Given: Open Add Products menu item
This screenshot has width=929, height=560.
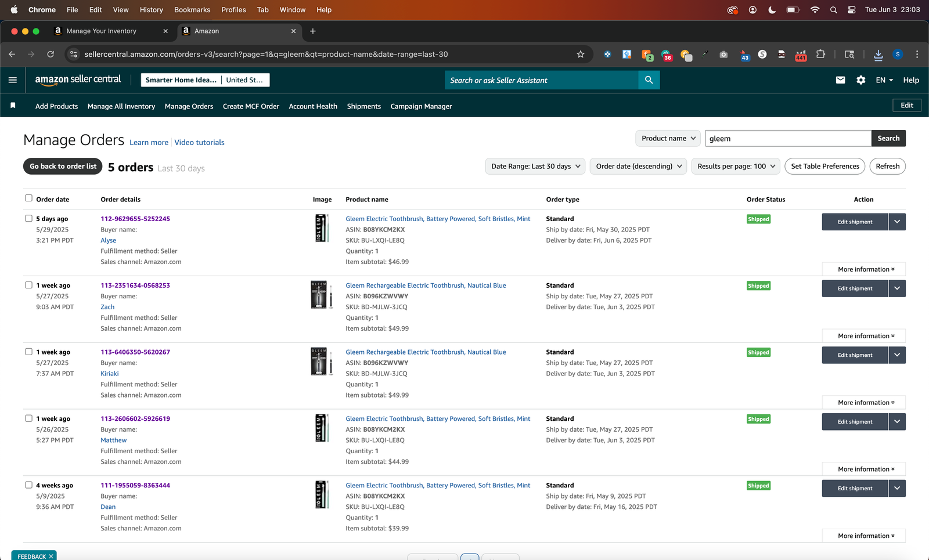Looking at the screenshot, I should [56, 106].
